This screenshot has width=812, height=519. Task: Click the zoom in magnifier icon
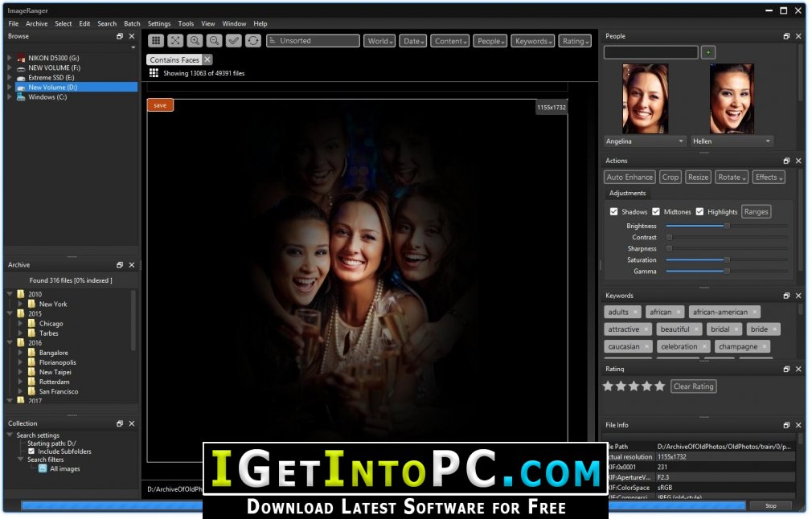195,41
